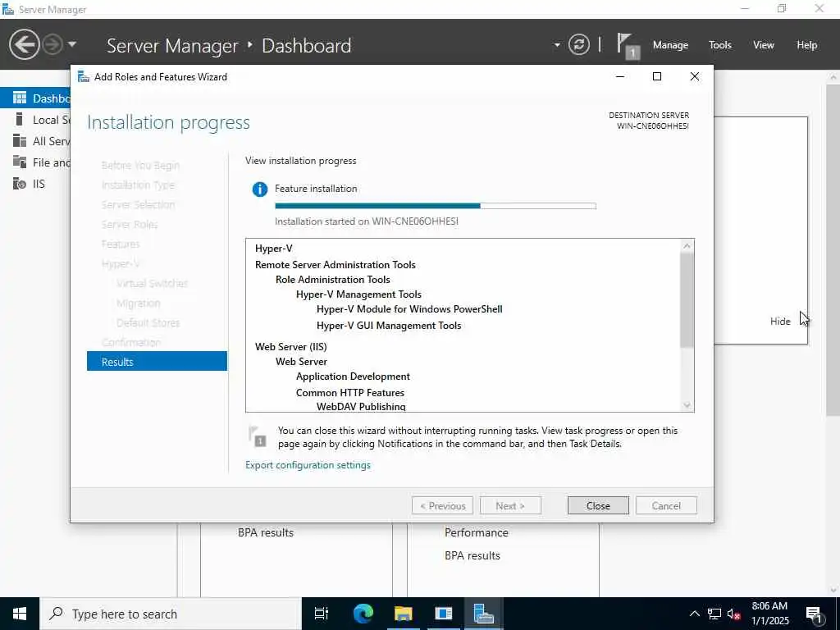840x630 pixels.
Task: Click the Close button in the wizard
Action: pos(598,505)
